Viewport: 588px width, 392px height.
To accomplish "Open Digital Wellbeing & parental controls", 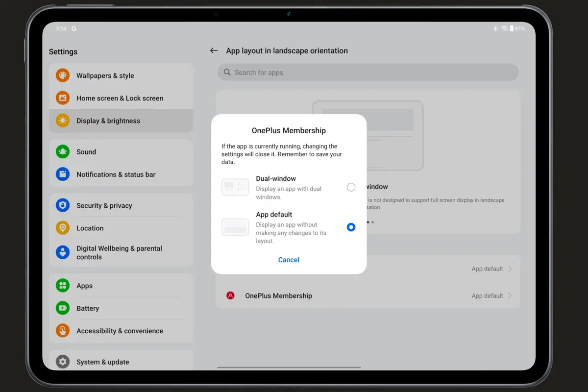I will click(121, 252).
